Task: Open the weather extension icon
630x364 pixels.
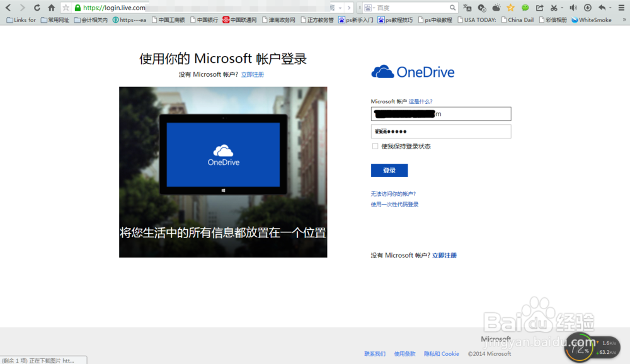Action: (x=496, y=8)
